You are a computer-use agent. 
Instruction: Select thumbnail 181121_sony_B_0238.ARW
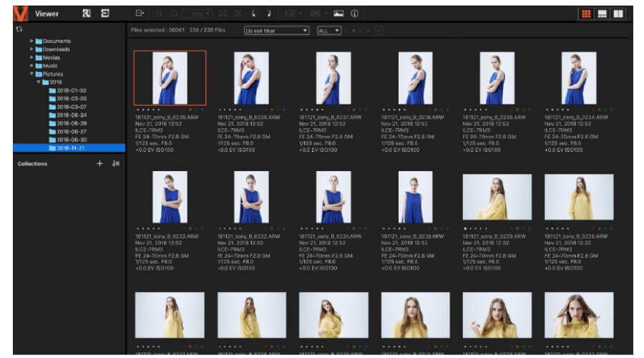(x=251, y=77)
